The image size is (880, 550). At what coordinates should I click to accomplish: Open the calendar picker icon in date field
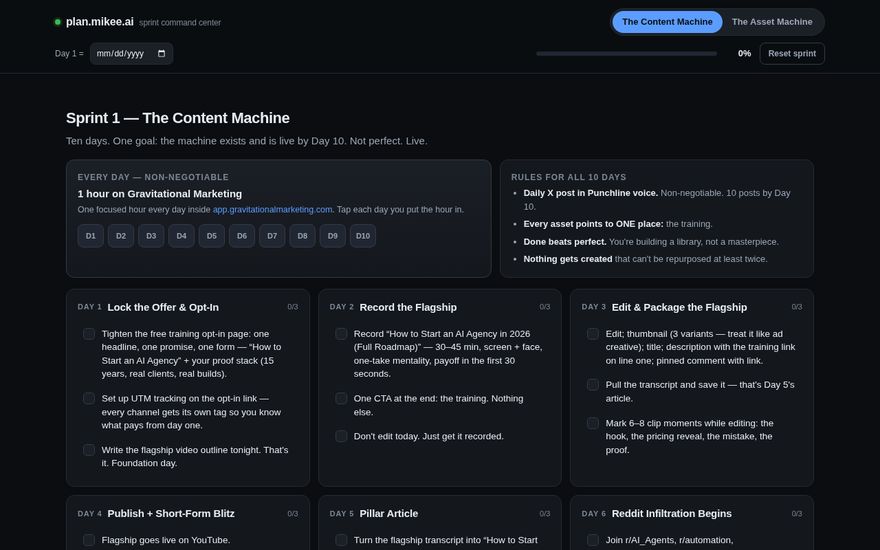pyautogui.click(x=162, y=53)
